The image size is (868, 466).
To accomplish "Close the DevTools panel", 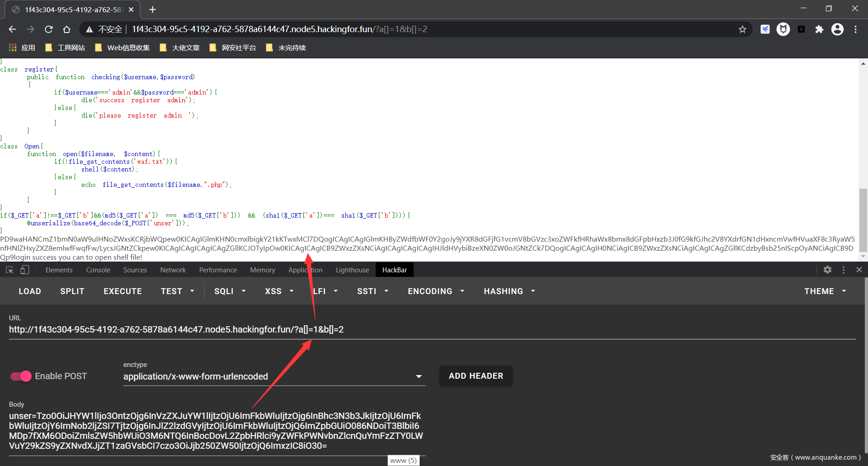I will 859,270.
